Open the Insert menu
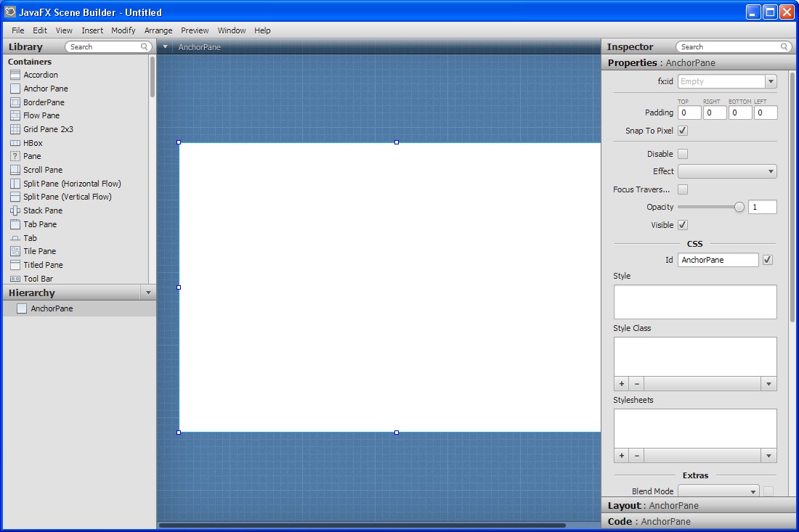Screen dimensions: 799x532 pos(92,30)
